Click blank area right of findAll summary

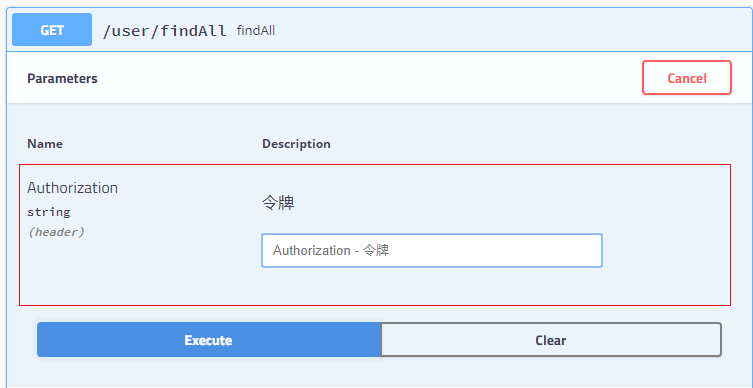coord(509,31)
